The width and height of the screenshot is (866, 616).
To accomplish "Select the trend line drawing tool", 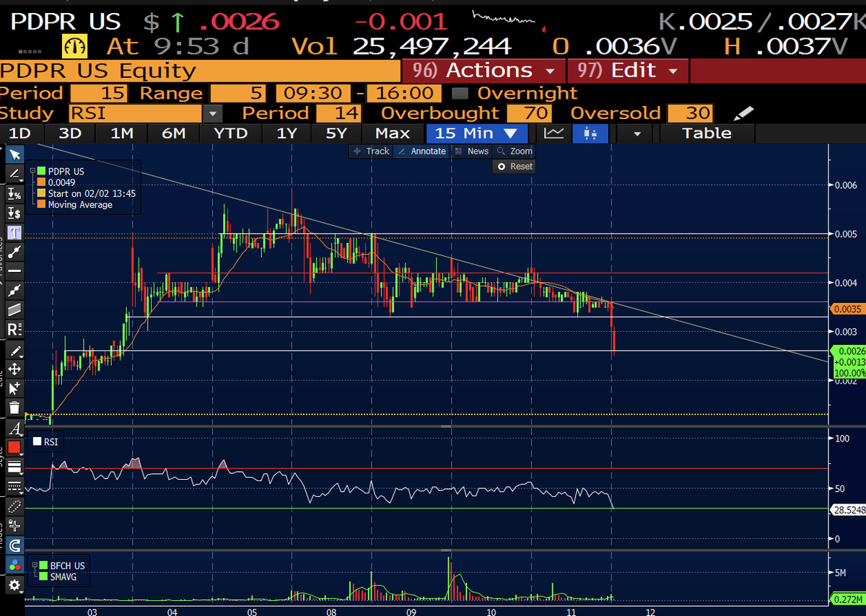I will (14, 174).
